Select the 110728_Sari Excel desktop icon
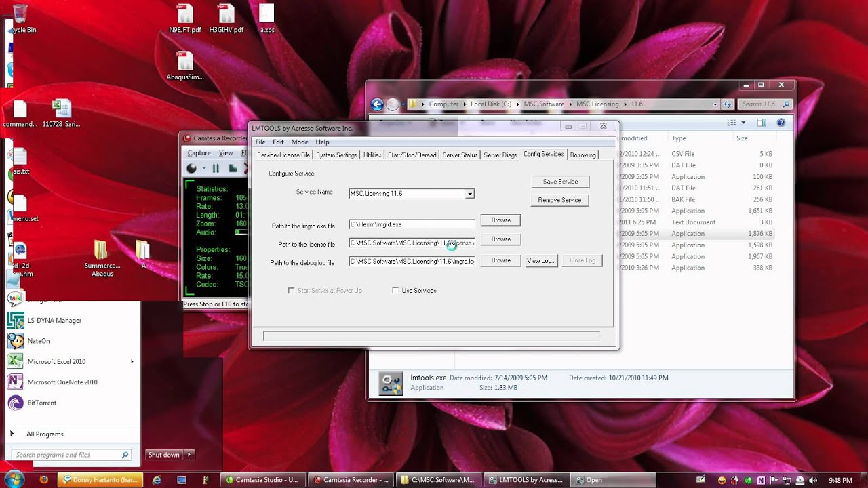Viewport: 868px width, 488px height. (61, 113)
